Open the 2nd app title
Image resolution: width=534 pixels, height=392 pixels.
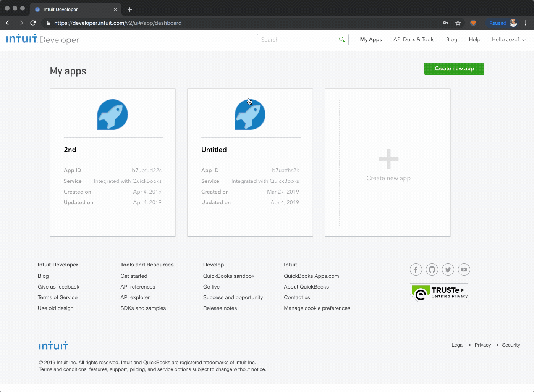pyautogui.click(x=70, y=150)
